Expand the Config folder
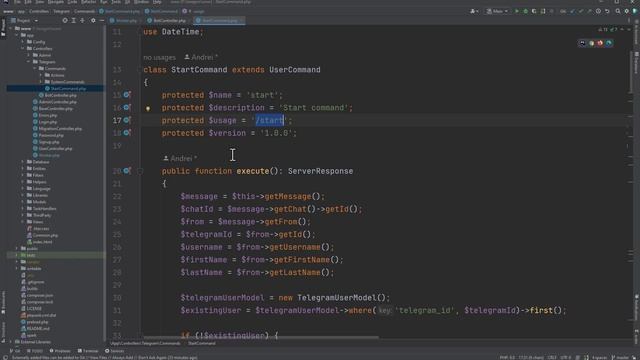 click(x=22, y=42)
